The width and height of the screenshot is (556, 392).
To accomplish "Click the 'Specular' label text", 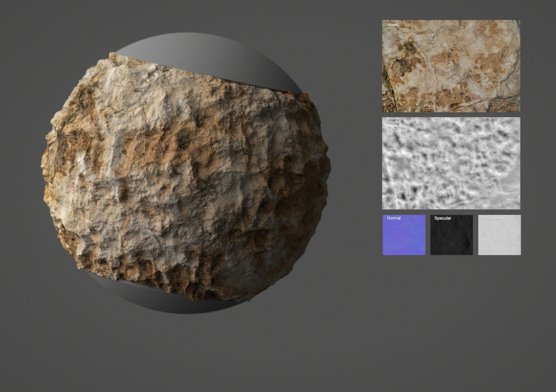I will point(443,218).
